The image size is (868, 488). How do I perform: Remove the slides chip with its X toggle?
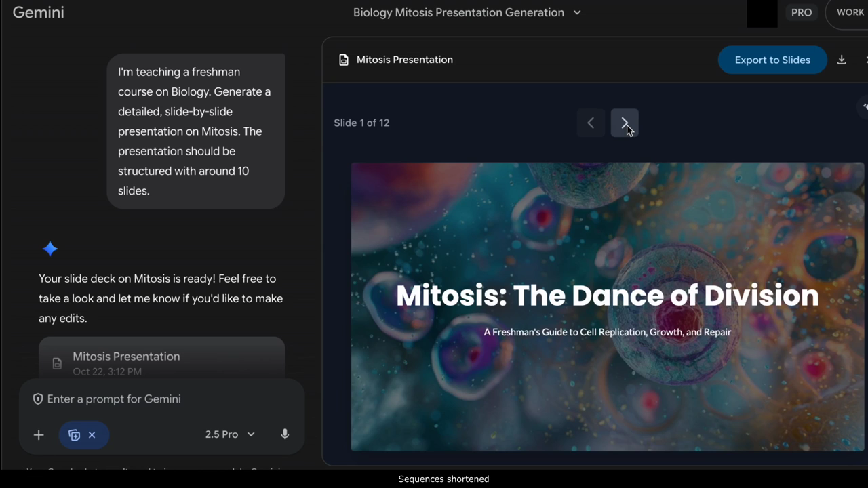point(92,434)
